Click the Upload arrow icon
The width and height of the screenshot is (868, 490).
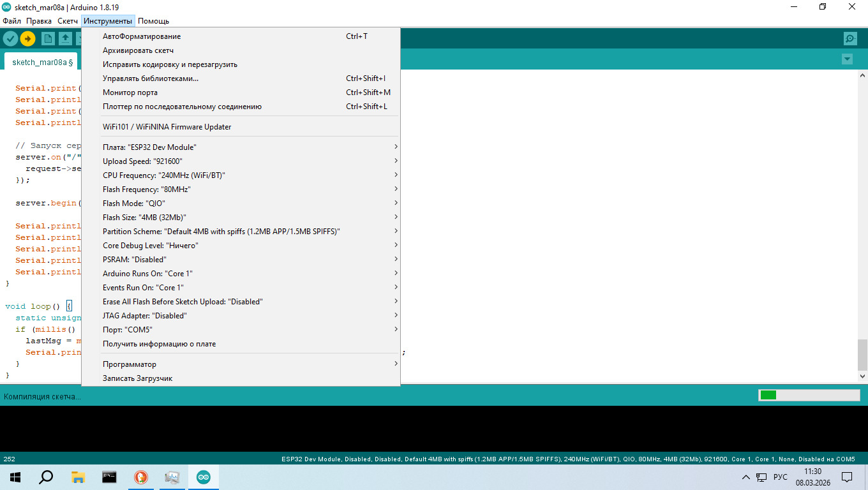pos(27,39)
